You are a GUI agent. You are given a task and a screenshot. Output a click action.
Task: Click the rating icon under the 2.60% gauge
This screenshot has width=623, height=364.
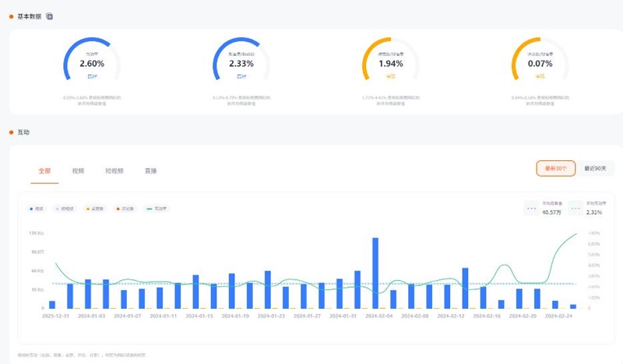(x=92, y=76)
